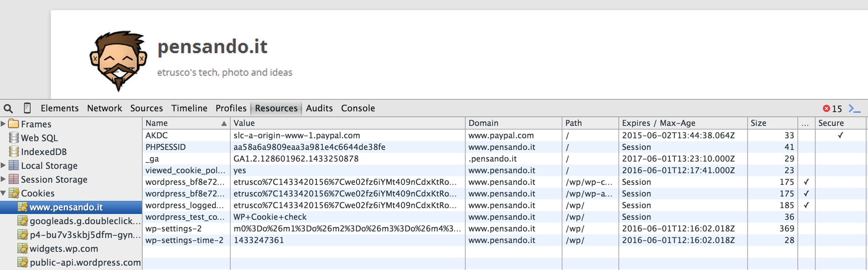This screenshot has height=270, width=868.
Task: Click the pensando.it bearded avatar logo
Action: (119, 61)
